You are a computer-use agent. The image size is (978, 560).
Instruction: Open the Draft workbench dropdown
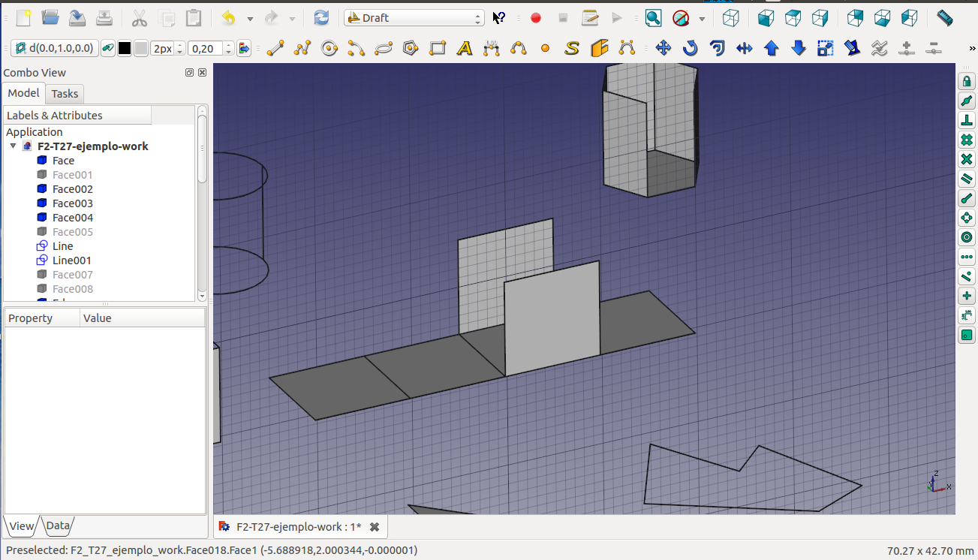414,18
